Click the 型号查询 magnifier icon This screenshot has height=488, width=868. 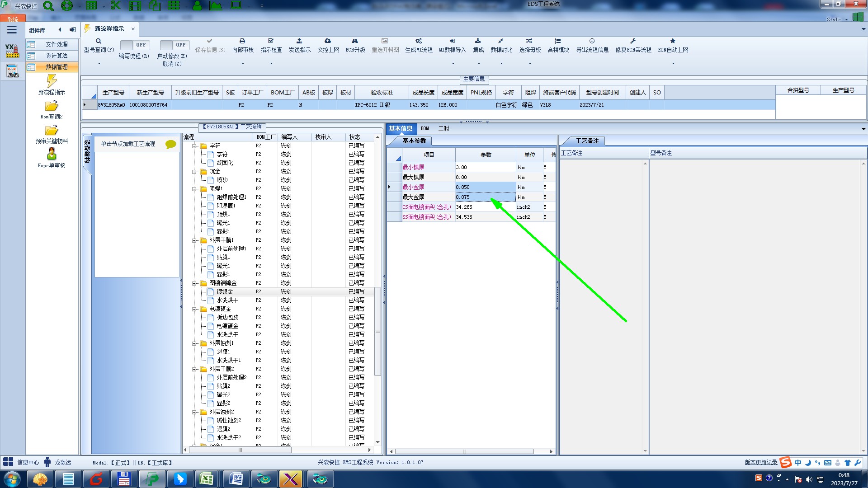(x=99, y=41)
